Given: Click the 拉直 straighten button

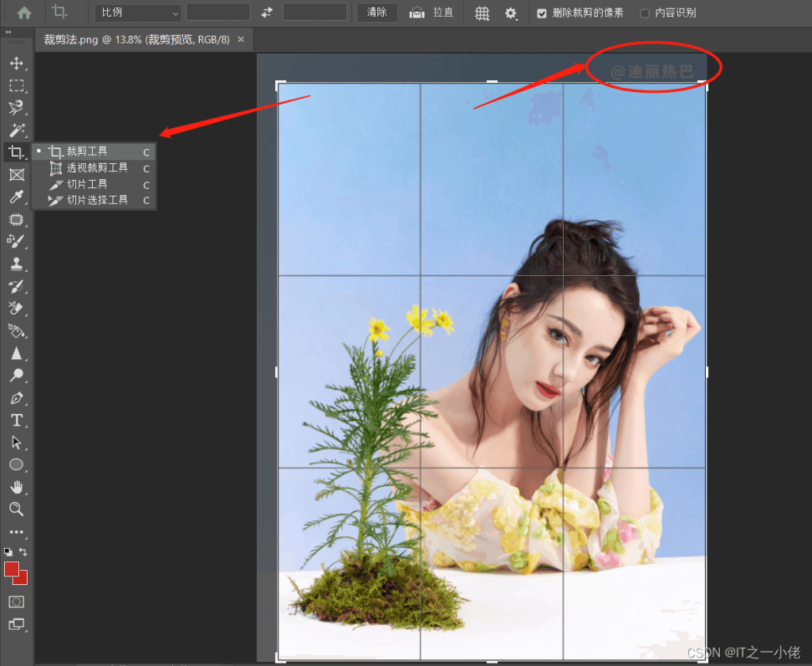Looking at the screenshot, I should (x=432, y=13).
